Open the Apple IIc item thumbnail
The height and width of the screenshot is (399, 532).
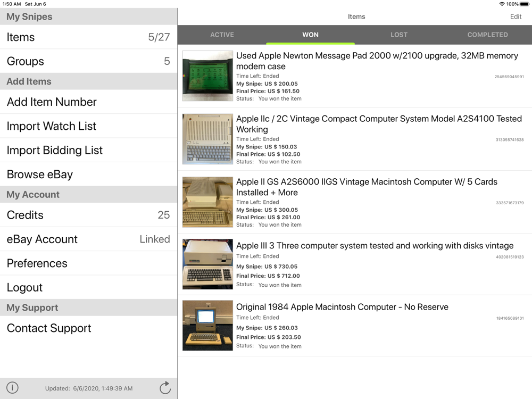click(x=207, y=139)
